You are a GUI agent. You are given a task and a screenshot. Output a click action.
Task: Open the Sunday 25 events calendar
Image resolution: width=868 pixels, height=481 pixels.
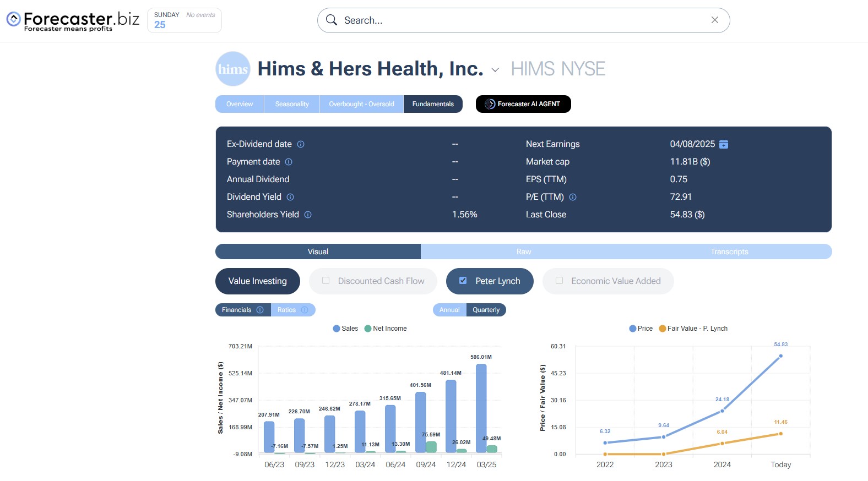tap(184, 20)
